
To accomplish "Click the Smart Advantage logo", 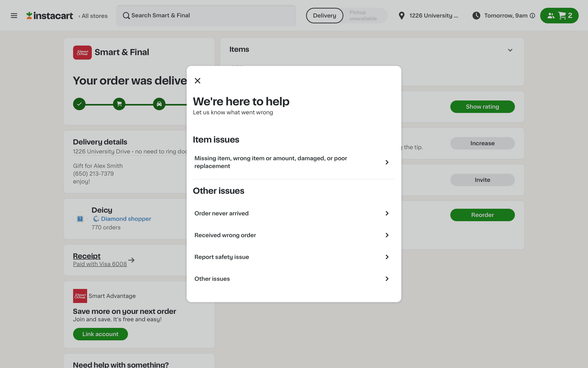I will coord(80,296).
